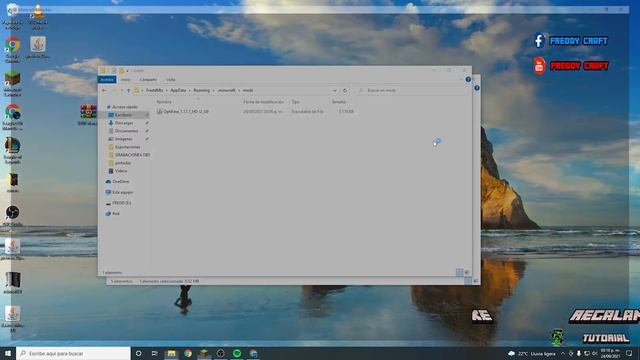
Task: Select Descargas in navigation pane
Action: pyautogui.click(x=124, y=123)
